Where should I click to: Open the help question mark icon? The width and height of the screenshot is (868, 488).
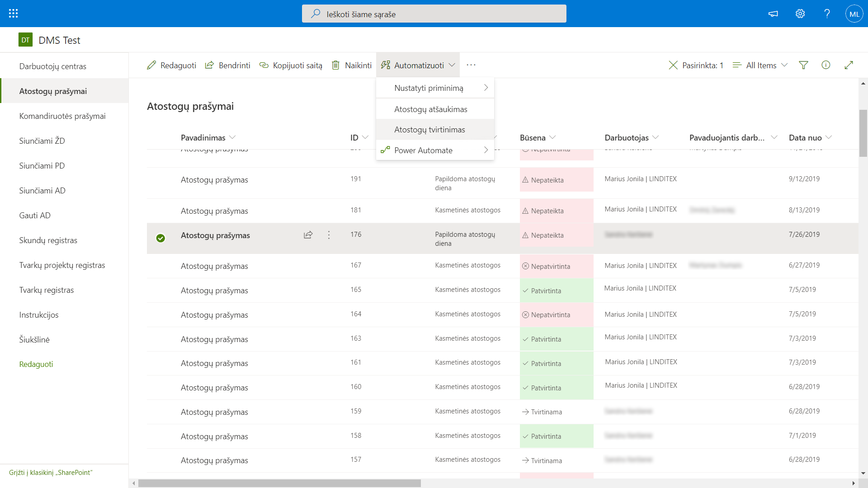[x=827, y=14]
